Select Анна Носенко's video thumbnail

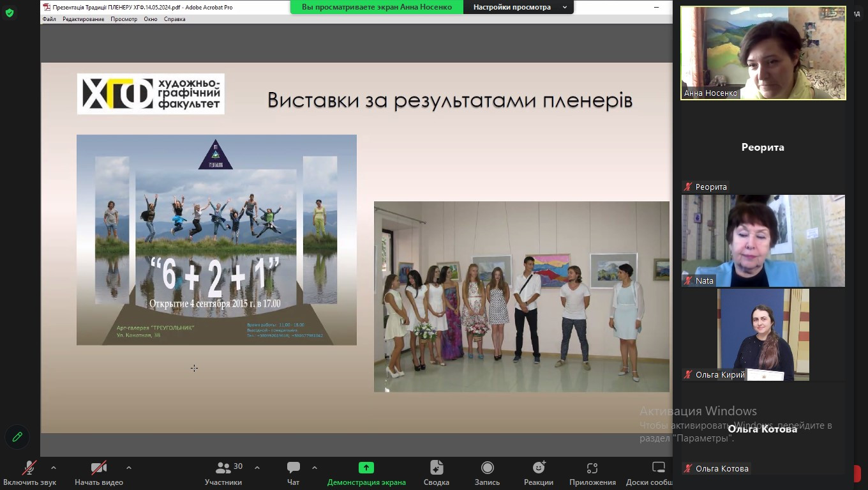click(763, 53)
